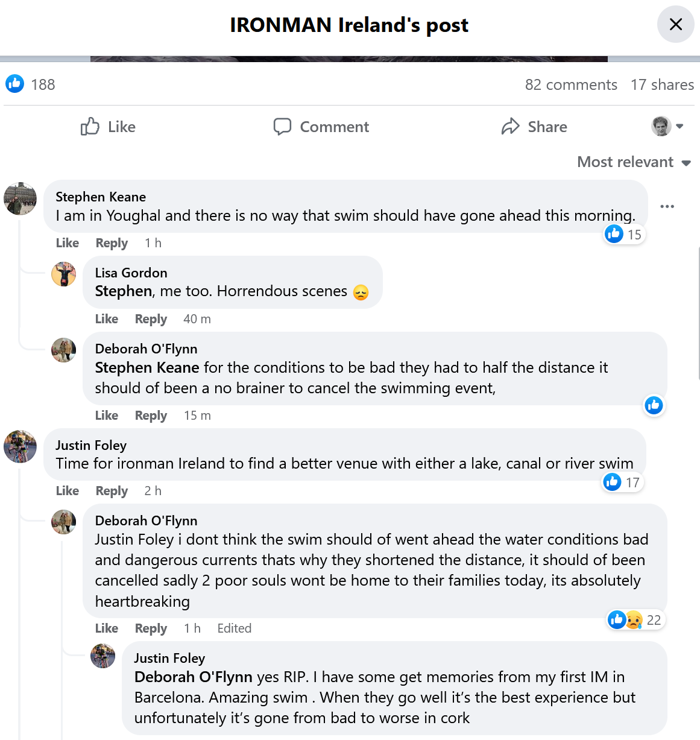Screen dimensions: 700x740
Task: Toggle Like on Justin Foley's venue comment
Action: pyautogui.click(x=68, y=491)
